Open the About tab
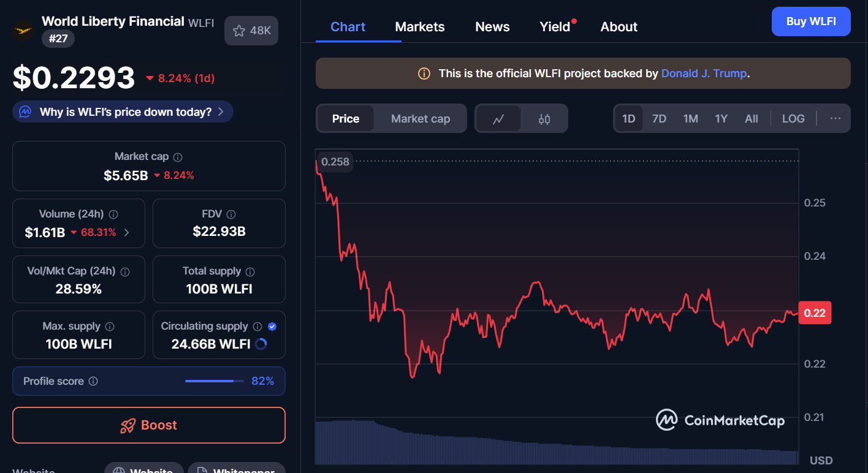Image resolution: width=868 pixels, height=473 pixels. pos(619,27)
